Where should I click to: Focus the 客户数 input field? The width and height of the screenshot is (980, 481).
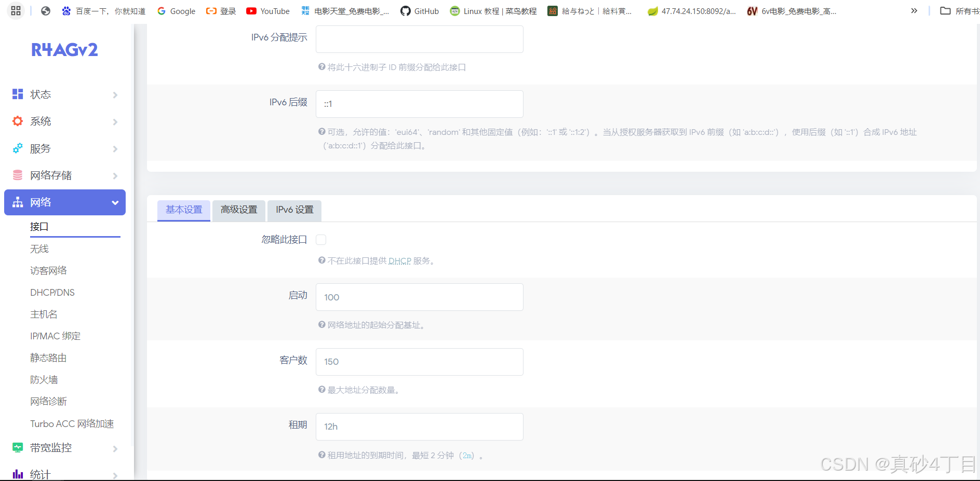coord(420,362)
